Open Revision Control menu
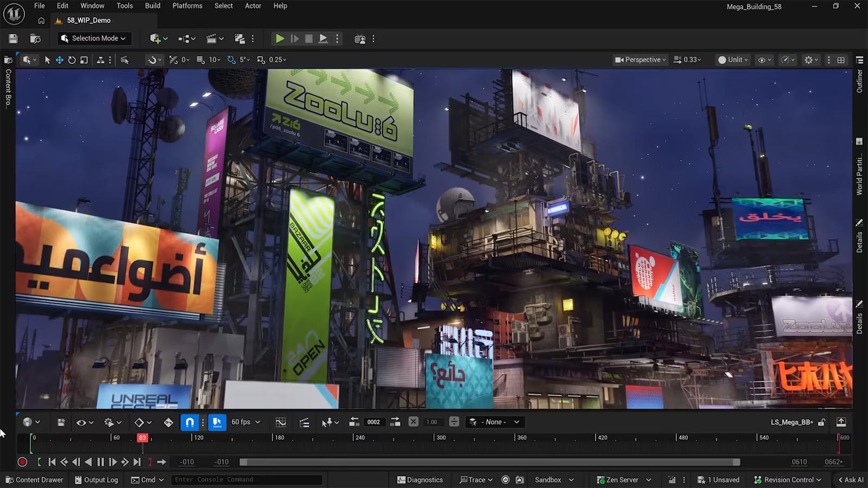The image size is (868, 488). click(788, 480)
